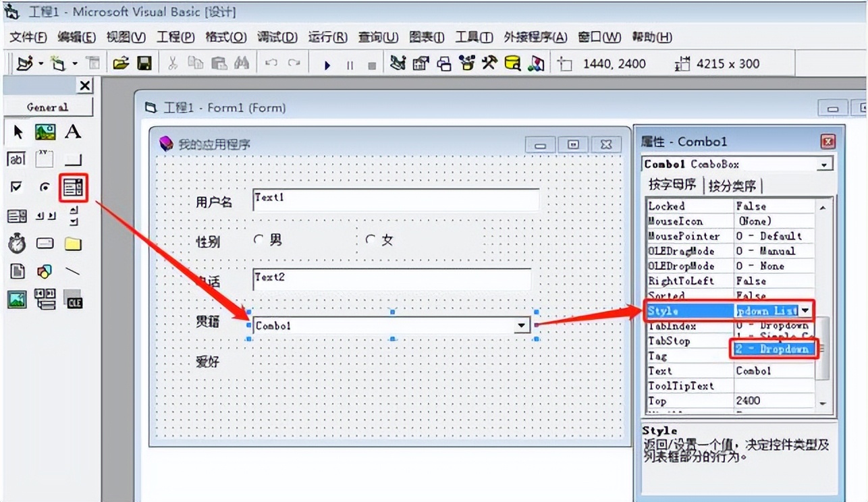Open the 工程(P) menu
This screenshot has width=868, height=502.
click(175, 37)
